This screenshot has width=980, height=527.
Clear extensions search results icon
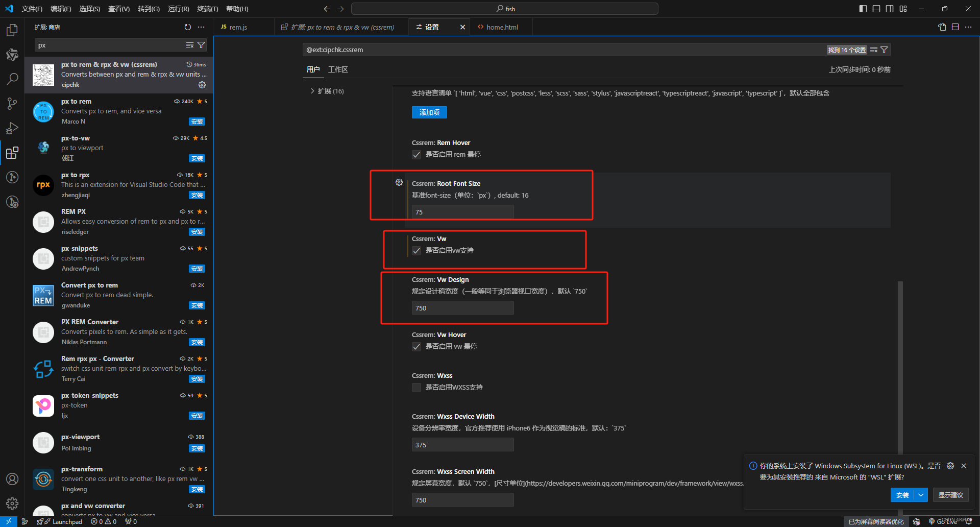click(x=190, y=45)
